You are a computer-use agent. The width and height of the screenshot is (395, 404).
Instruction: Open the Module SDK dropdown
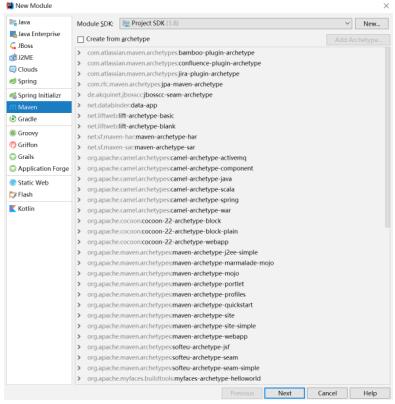click(x=235, y=23)
